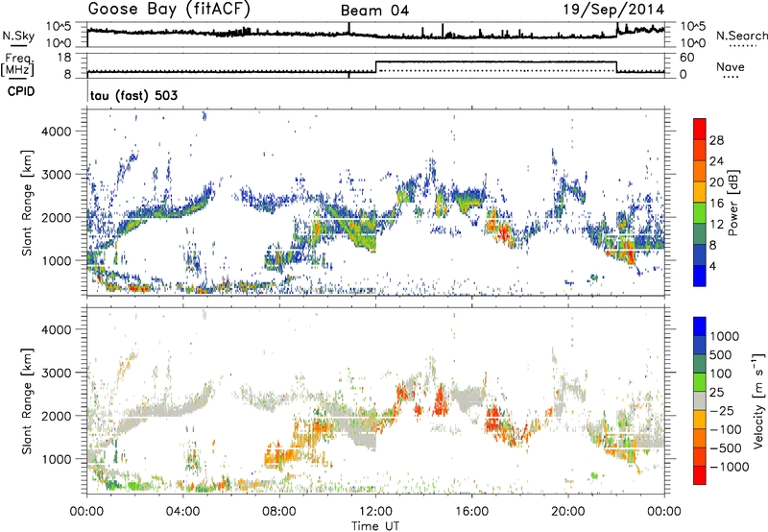Click the "4" power colorbar label
Screen dimensions: 768x532
click(x=712, y=266)
